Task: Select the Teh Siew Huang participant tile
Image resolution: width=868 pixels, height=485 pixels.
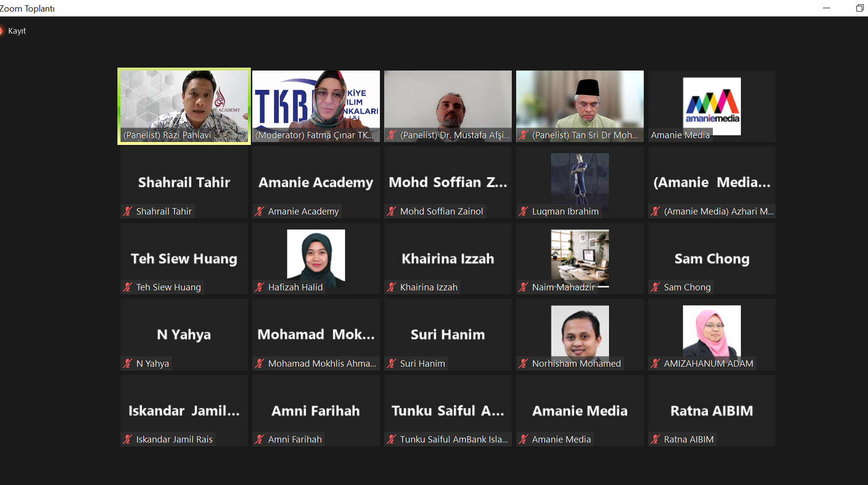Action: coord(184,258)
